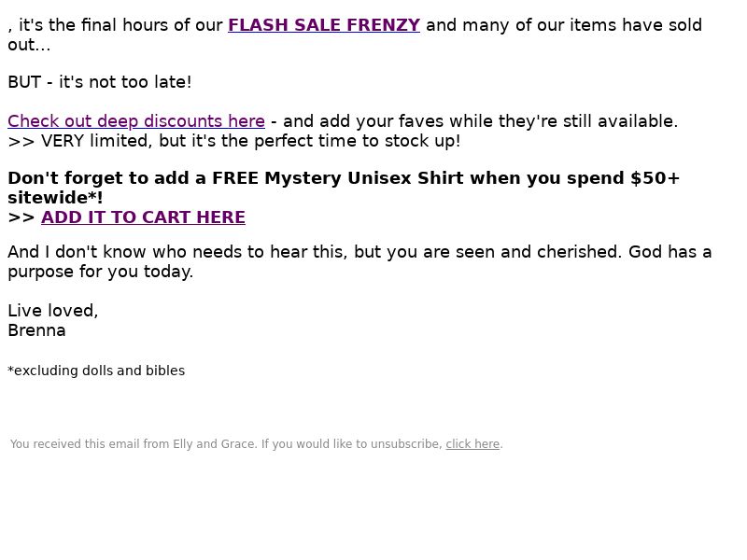This screenshot has height=560, width=747.
Task: Unsubscribe via the 'click here' footer link
Action: [x=472, y=444]
